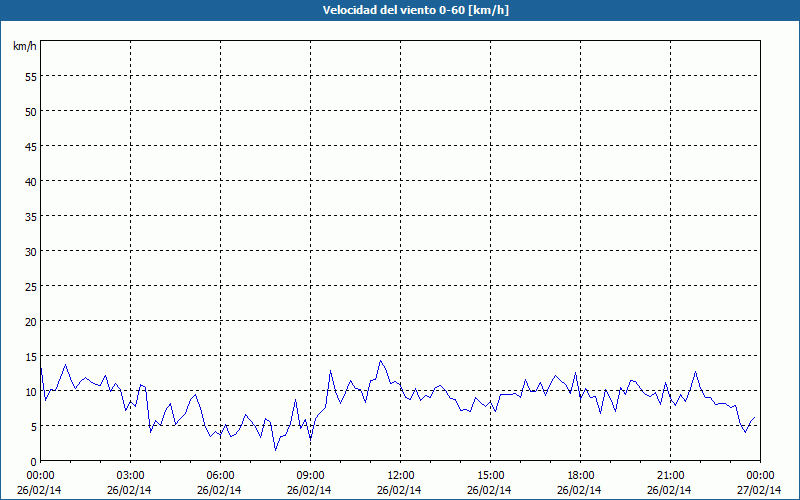
Task: Select the "20" y-axis label
Action: pos(31,321)
